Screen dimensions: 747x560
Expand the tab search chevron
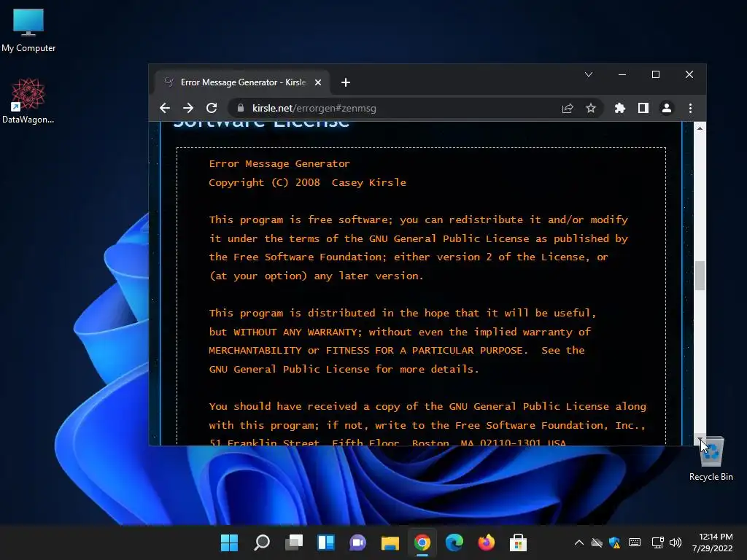point(589,75)
